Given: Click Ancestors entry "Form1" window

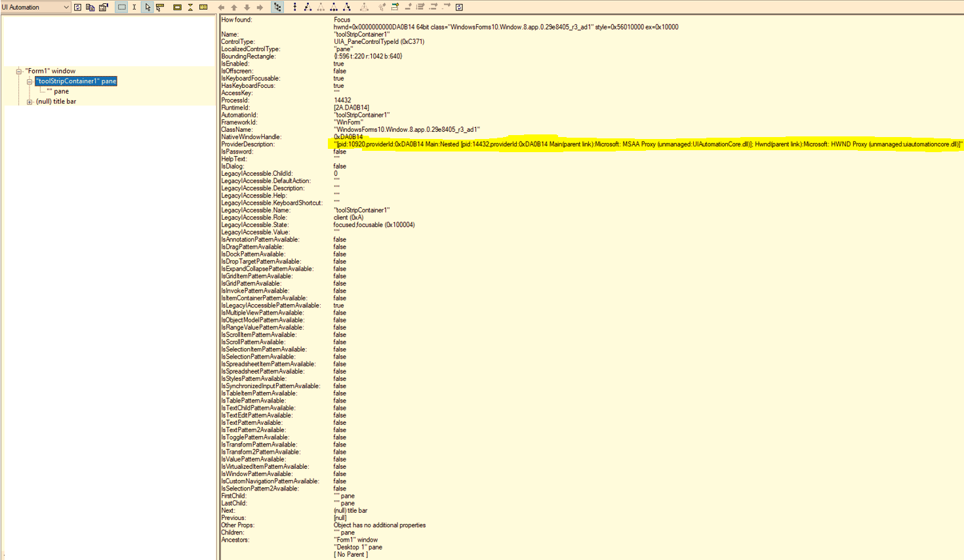Looking at the screenshot, I should click(355, 540).
